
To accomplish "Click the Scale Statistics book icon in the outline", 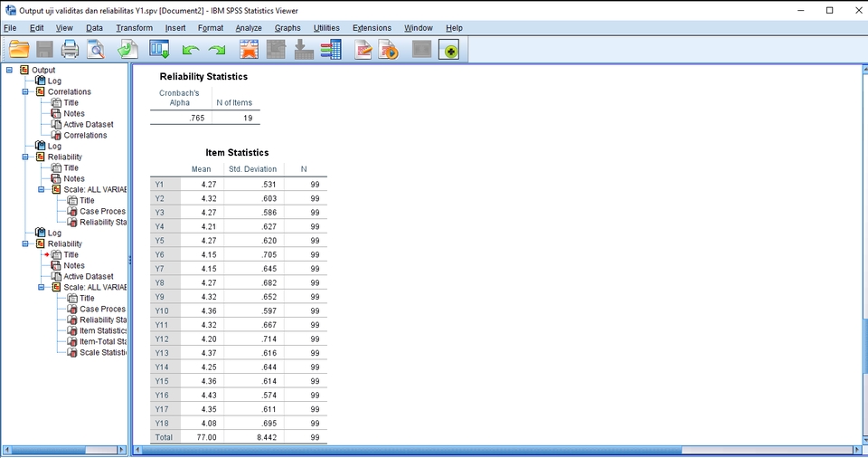I will coord(72,353).
